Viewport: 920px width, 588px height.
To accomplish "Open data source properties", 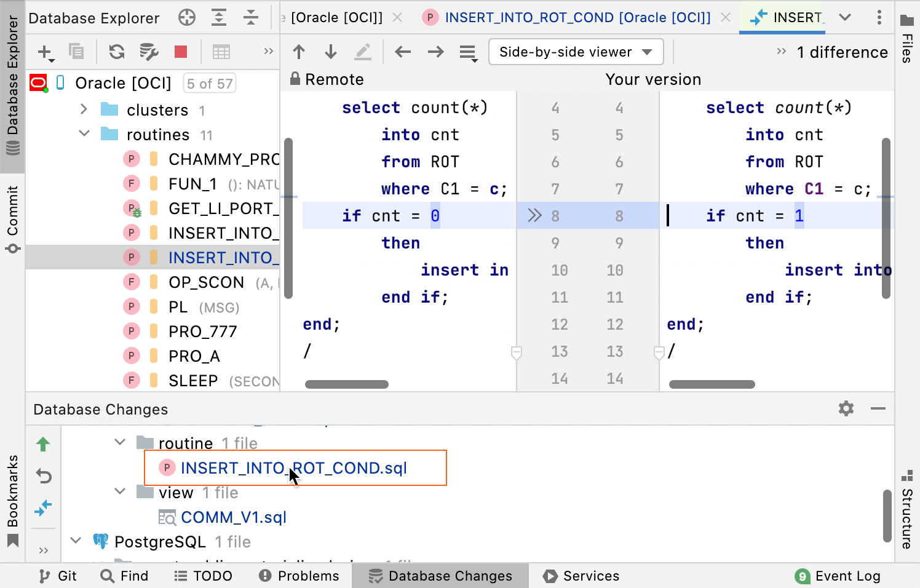I will [x=148, y=52].
